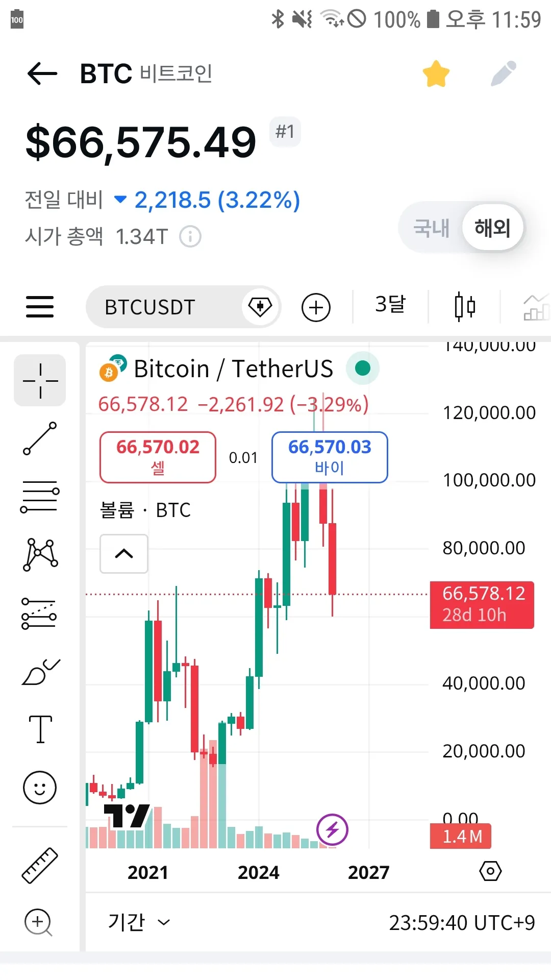Viewport: 551px width, 980px height.
Task: Select the crosshair cursor tool
Action: click(40, 380)
